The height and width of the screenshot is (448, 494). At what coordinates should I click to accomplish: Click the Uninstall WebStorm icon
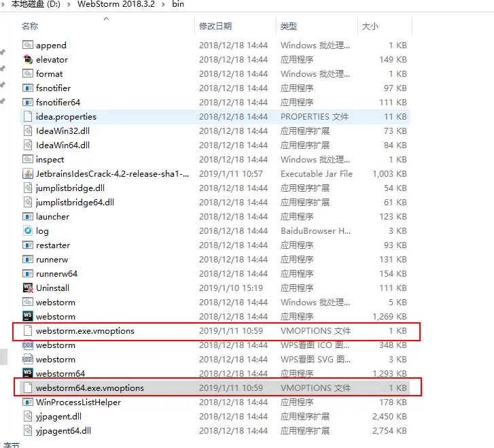[x=28, y=288]
